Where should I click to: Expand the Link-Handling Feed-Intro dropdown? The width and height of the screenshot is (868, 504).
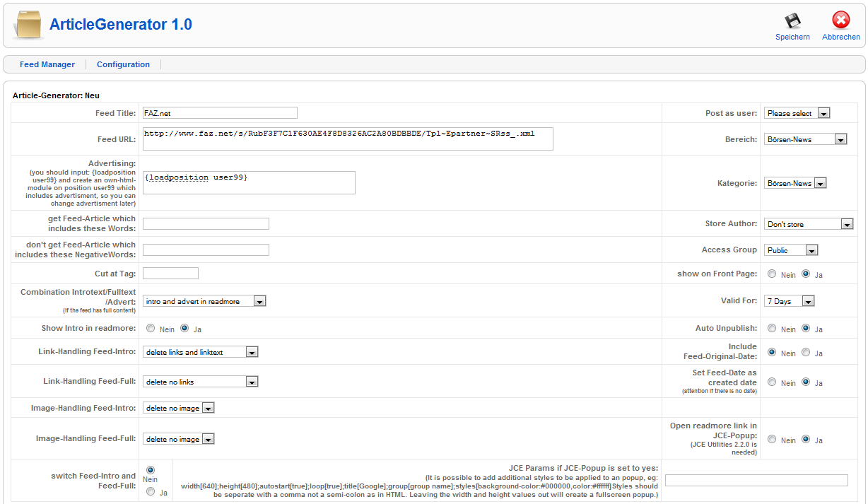click(x=201, y=352)
